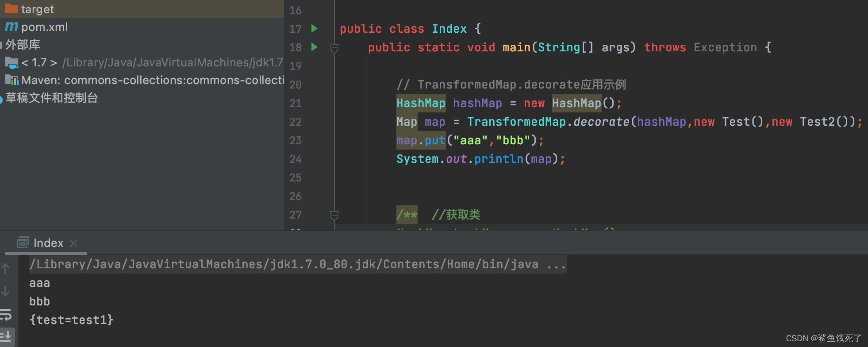Click line number 16 in the gutter
The width and height of the screenshot is (868, 347).
296,10
